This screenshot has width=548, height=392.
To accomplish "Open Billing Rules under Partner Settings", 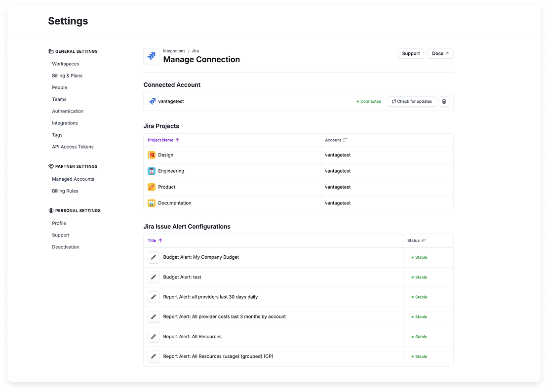I will tap(65, 191).
